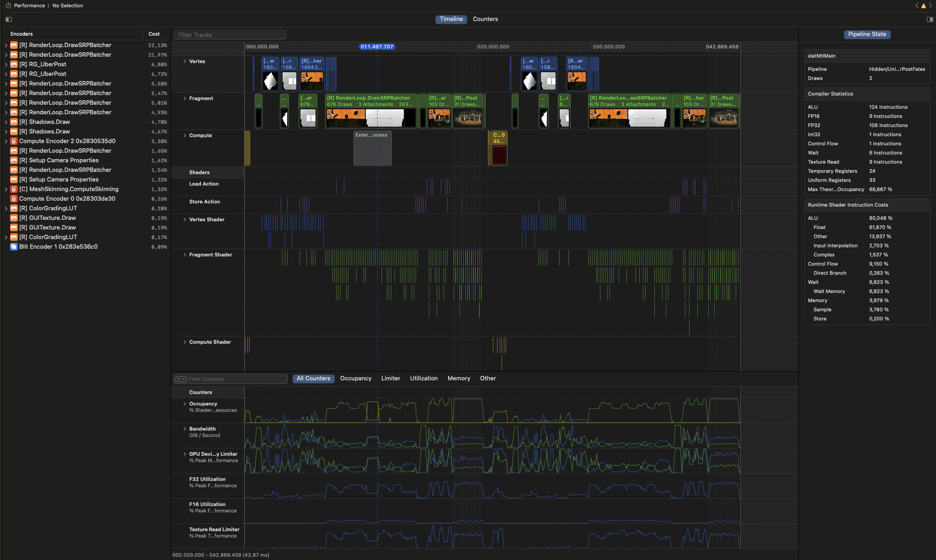Switch to the Counters tab
The width and height of the screenshot is (936, 560).
pos(485,19)
